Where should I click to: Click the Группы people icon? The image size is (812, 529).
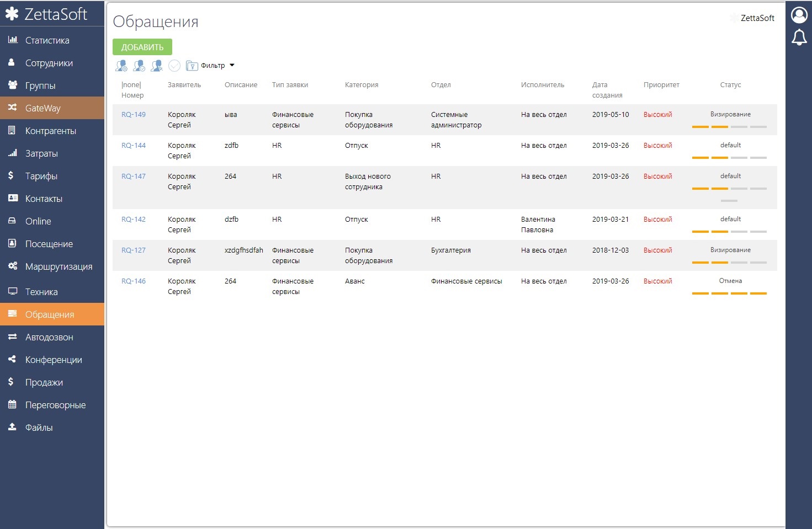[x=13, y=85]
